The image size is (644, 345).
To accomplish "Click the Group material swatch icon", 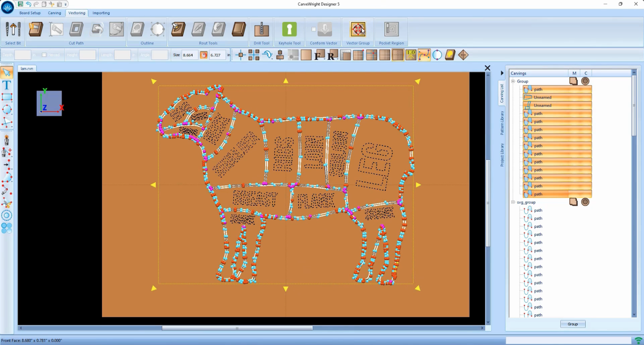I will click(x=574, y=81).
